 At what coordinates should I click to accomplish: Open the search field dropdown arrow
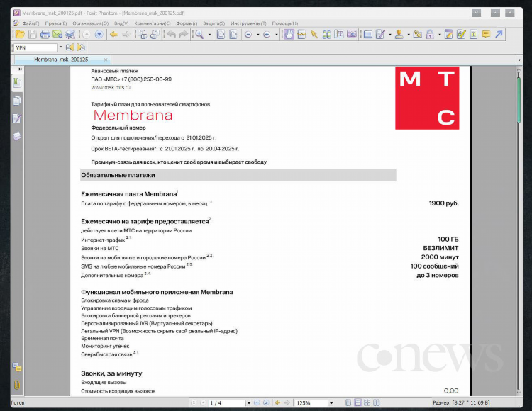[x=61, y=47]
